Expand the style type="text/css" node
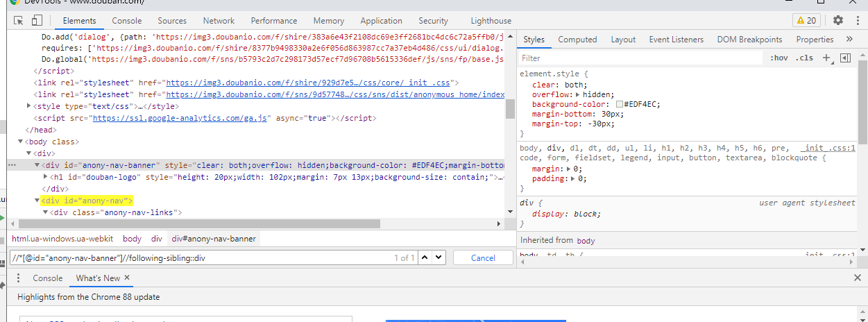868x322 pixels. (28, 106)
